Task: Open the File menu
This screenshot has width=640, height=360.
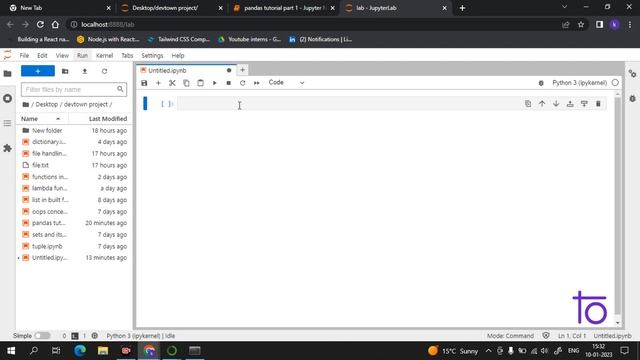Action: pyautogui.click(x=24, y=56)
